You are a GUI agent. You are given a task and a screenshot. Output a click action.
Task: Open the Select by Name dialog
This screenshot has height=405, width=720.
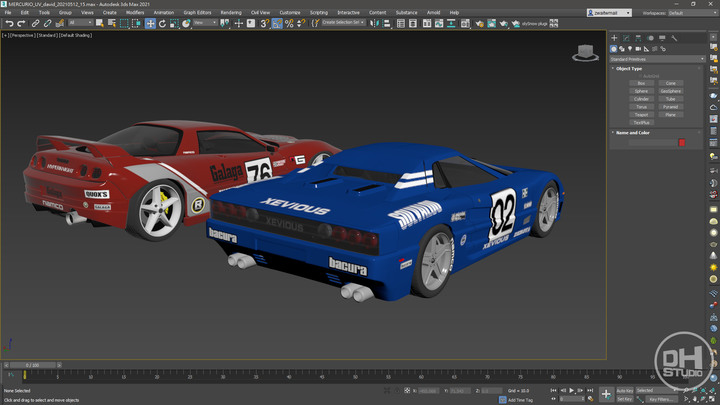pyautogui.click(x=112, y=23)
